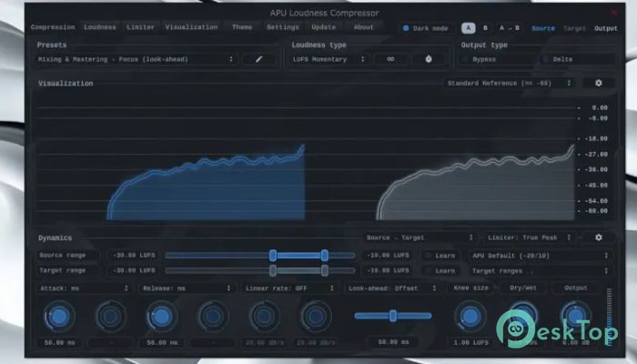Screen dimensions: 637x364
Task: Open the Visualization tab
Action: (x=191, y=27)
